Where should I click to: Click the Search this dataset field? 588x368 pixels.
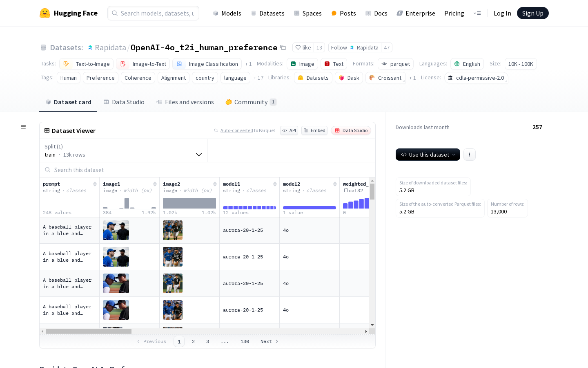207,170
